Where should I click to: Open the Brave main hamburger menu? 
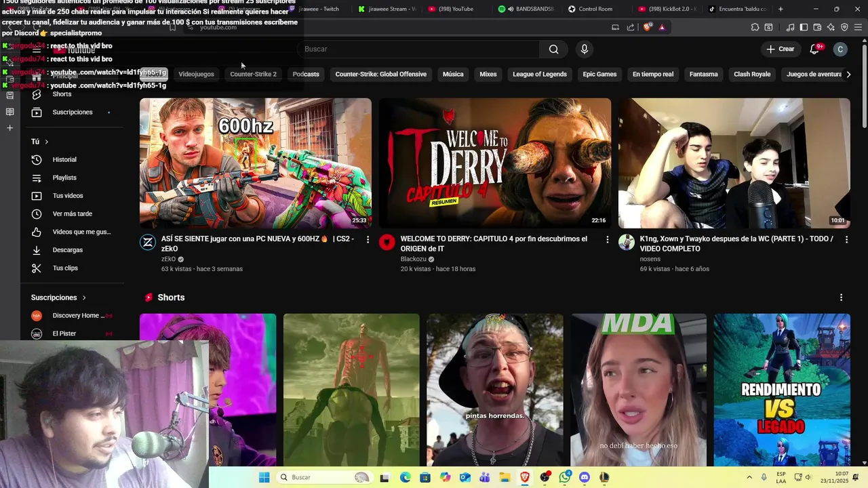[859, 27]
